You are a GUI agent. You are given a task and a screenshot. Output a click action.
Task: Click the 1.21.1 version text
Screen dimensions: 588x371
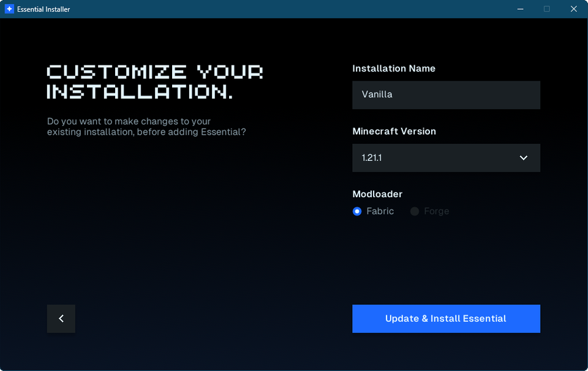(372, 158)
